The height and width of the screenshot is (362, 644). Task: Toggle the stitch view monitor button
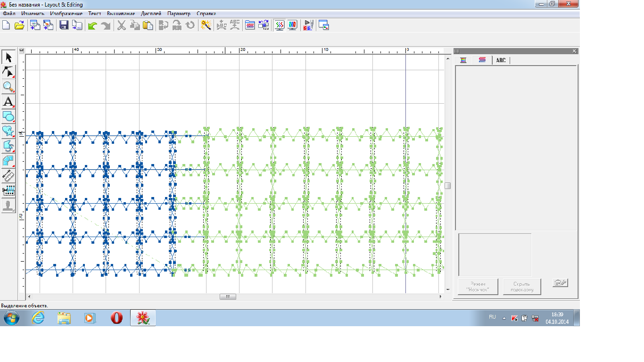[x=280, y=25]
